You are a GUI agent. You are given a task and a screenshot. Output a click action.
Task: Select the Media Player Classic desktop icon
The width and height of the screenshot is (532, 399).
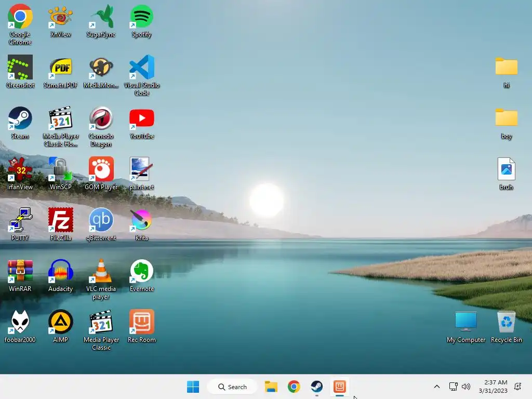pos(101,330)
